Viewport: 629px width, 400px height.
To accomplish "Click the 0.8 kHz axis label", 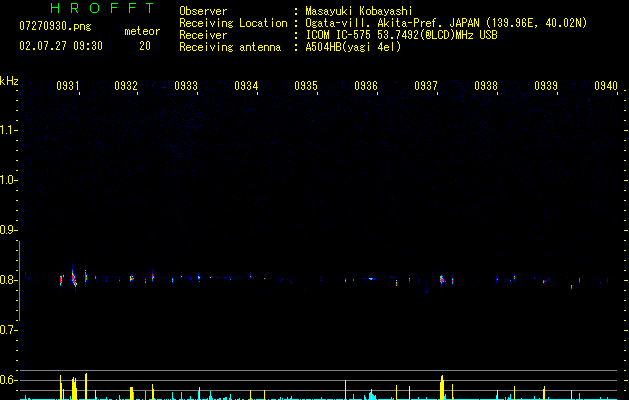I will (9, 280).
